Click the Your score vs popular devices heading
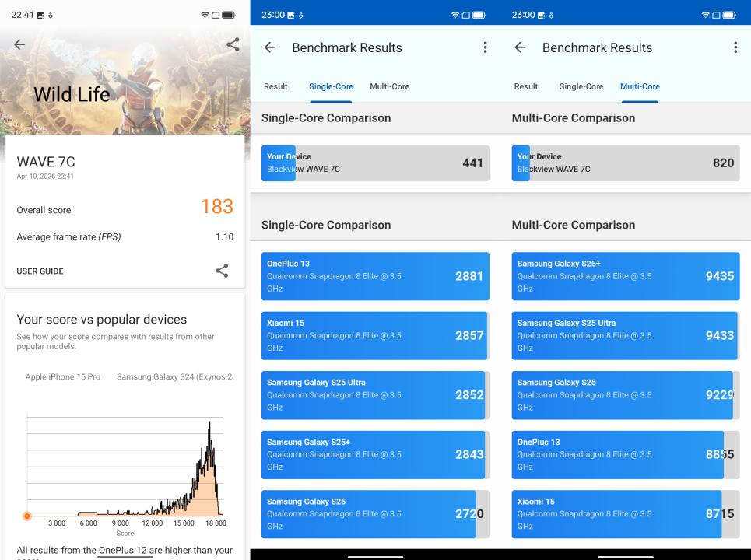The height and width of the screenshot is (560, 751). tap(101, 319)
